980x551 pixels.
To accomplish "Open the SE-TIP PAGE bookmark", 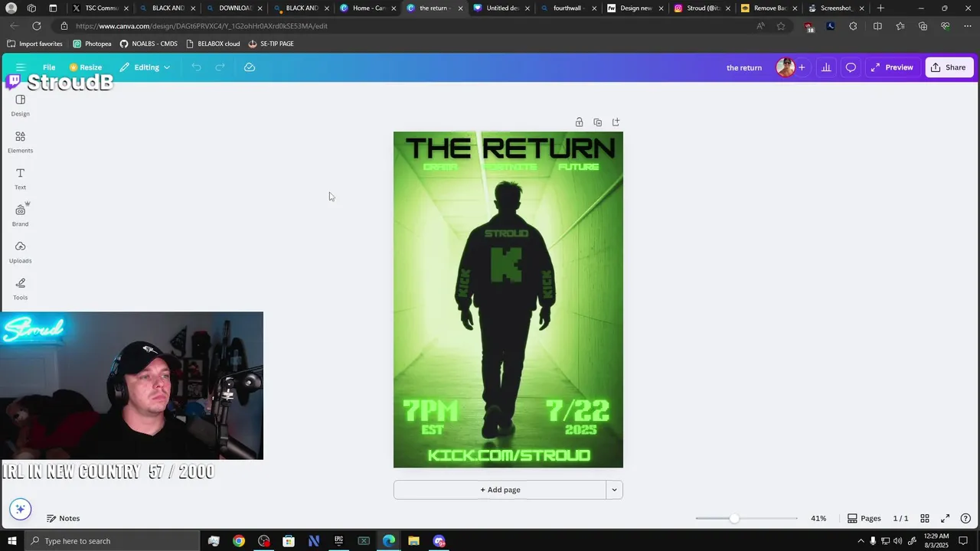I will 271,44.
